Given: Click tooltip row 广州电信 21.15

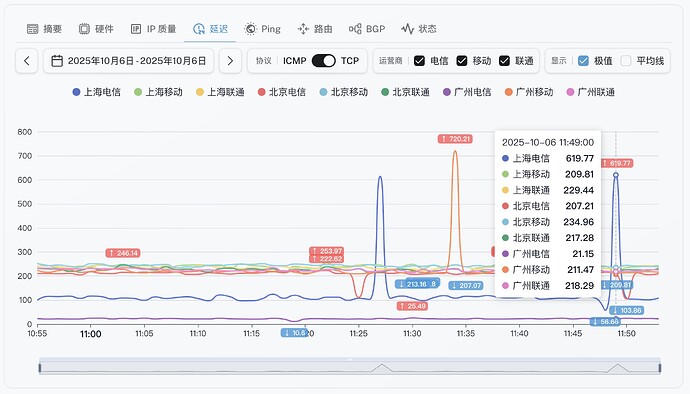Looking at the screenshot, I should pos(548,254).
